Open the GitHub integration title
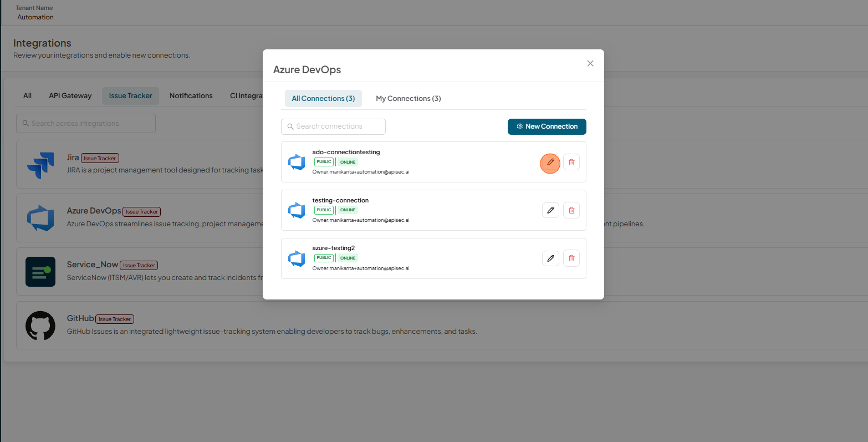868x442 pixels. (80, 318)
